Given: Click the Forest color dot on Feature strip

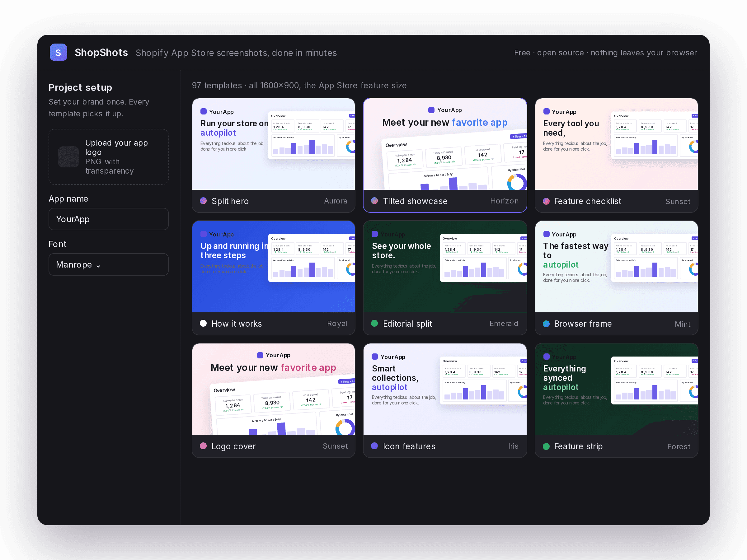Looking at the screenshot, I should [x=546, y=446].
